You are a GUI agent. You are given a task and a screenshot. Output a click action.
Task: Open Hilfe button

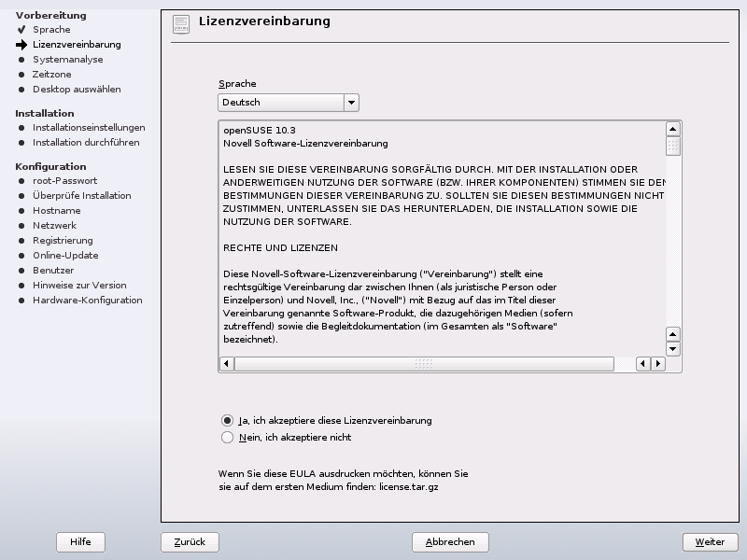80,542
